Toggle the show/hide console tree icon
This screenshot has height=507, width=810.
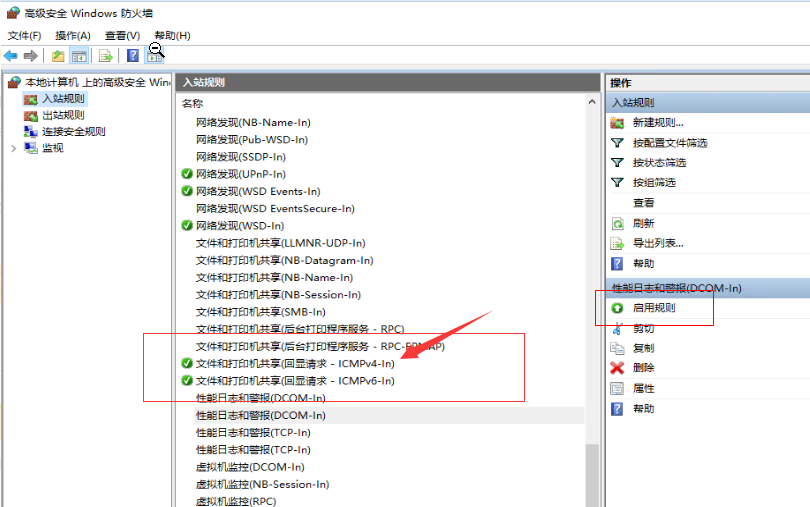79,56
